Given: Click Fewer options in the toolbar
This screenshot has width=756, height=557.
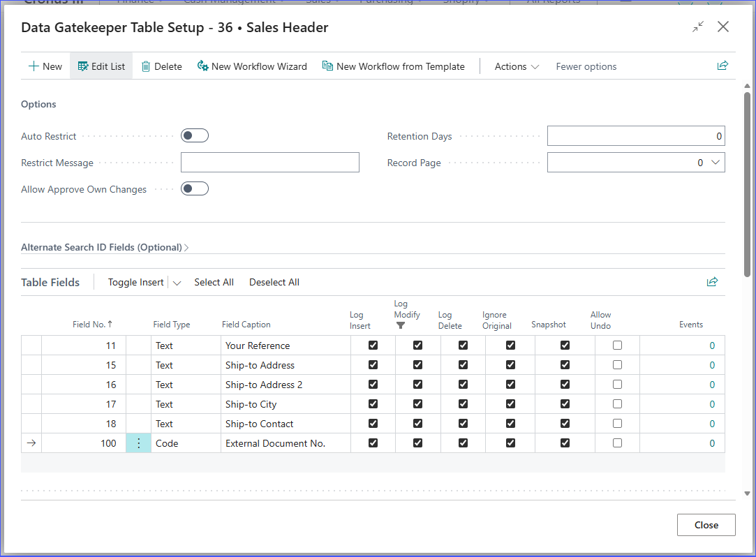Looking at the screenshot, I should [x=586, y=66].
